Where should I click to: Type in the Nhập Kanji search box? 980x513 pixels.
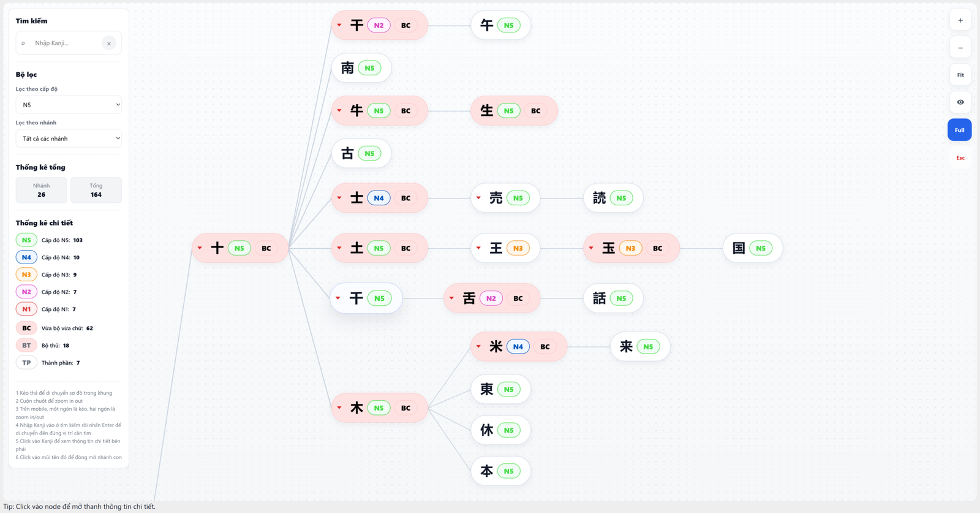point(65,44)
